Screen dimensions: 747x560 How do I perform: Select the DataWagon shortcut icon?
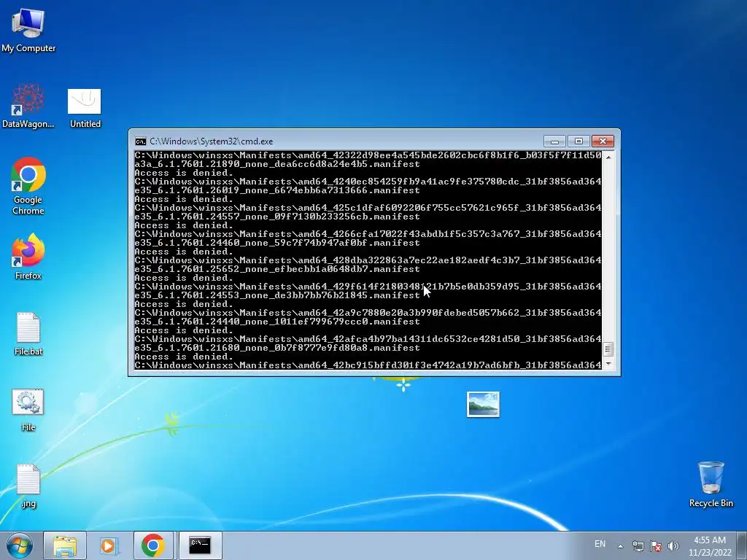28,106
